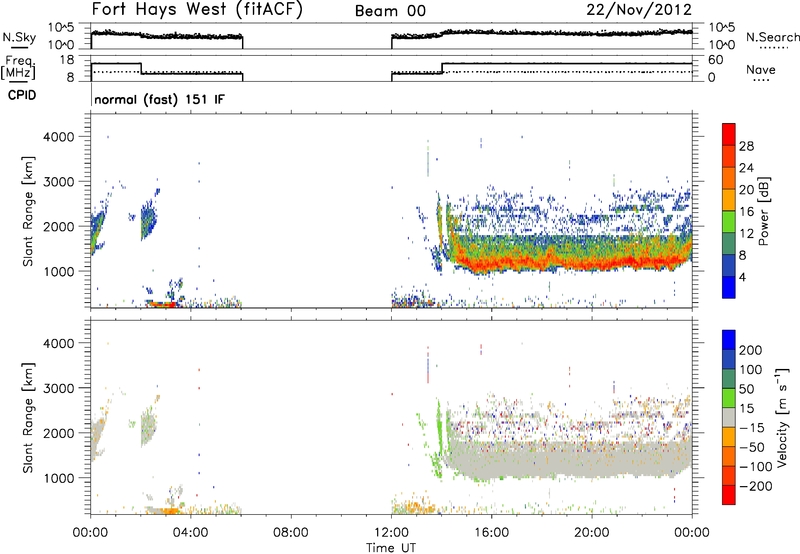
Task: Click the 'Power [dB]' color bar label
Action: [x=763, y=211]
